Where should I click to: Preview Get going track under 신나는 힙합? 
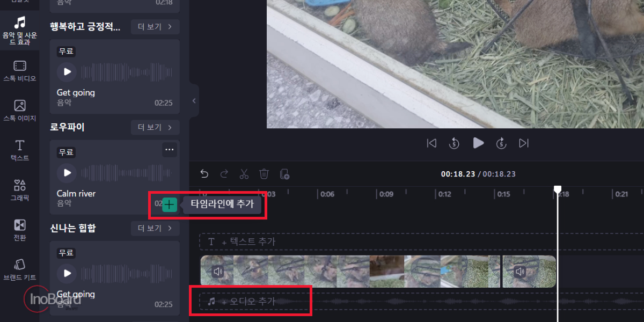pos(67,273)
